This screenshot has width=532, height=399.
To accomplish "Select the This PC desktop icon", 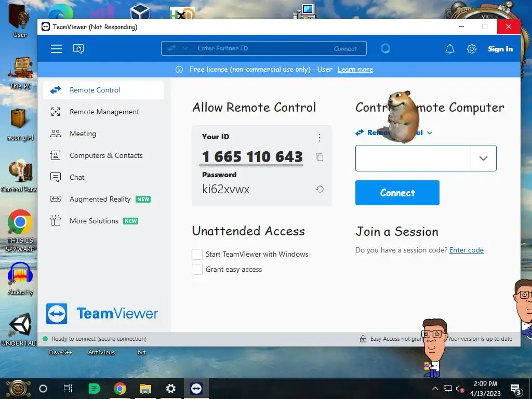I will click(20, 73).
